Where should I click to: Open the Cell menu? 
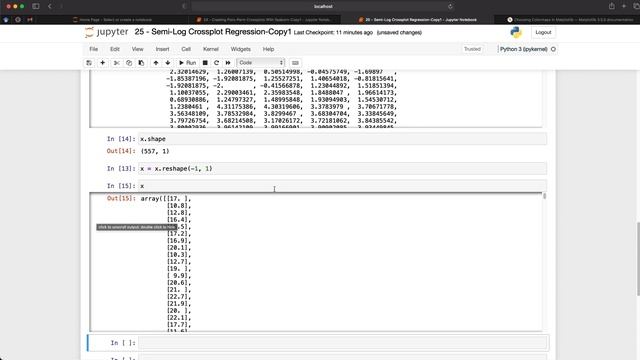pos(186,49)
